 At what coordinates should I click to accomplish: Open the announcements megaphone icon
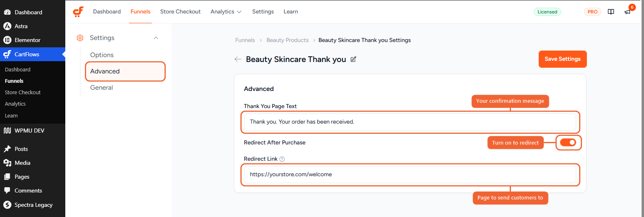click(627, 12)
